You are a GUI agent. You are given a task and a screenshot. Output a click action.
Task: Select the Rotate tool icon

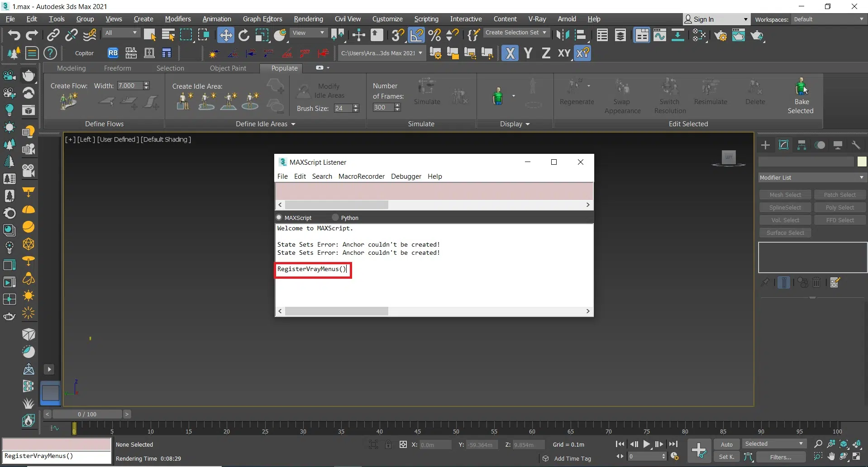[243, 35]
